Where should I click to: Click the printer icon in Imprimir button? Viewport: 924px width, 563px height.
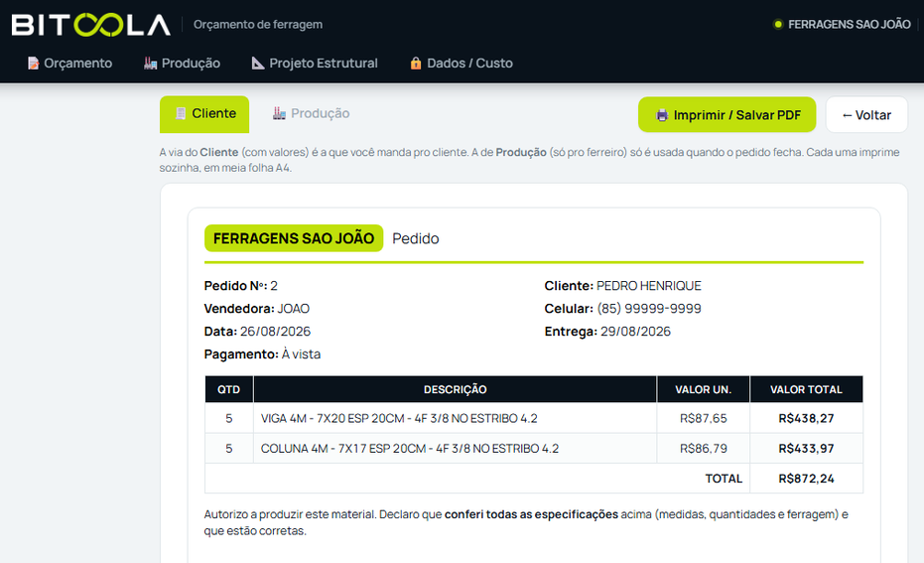[662, 115]
